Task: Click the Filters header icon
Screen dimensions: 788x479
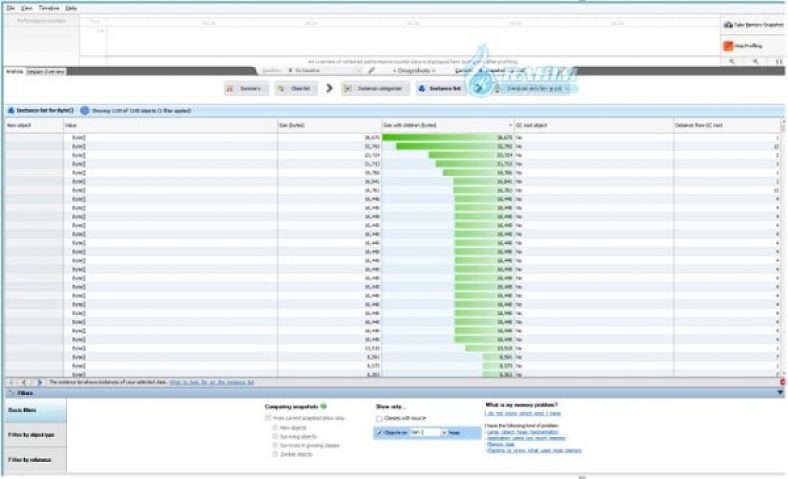Action: click(x=12, y=394)
